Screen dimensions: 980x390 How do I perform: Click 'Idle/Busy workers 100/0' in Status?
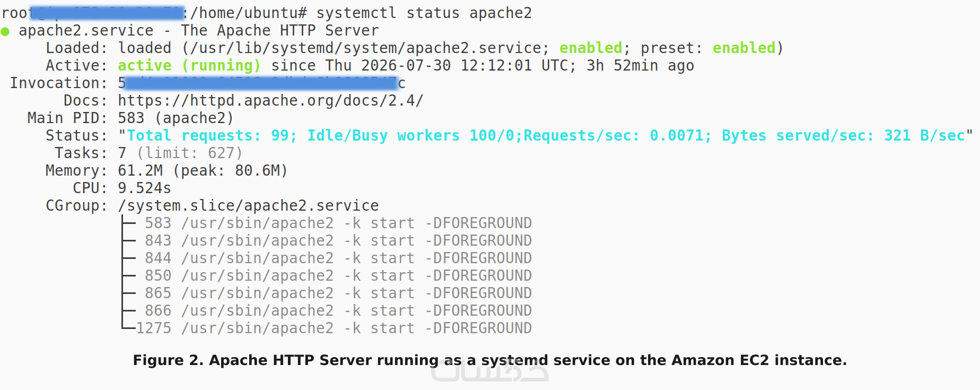pos(411,136)
